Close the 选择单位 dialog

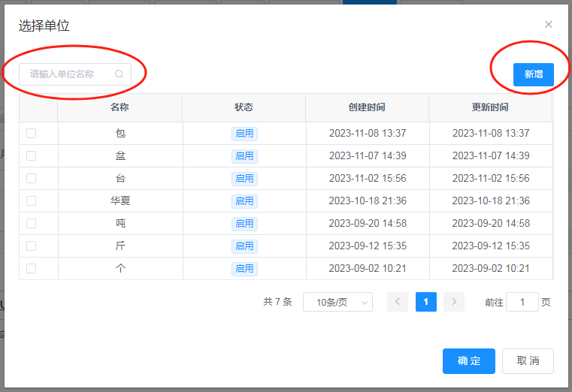pyautogui.click(x=549, y=25)
